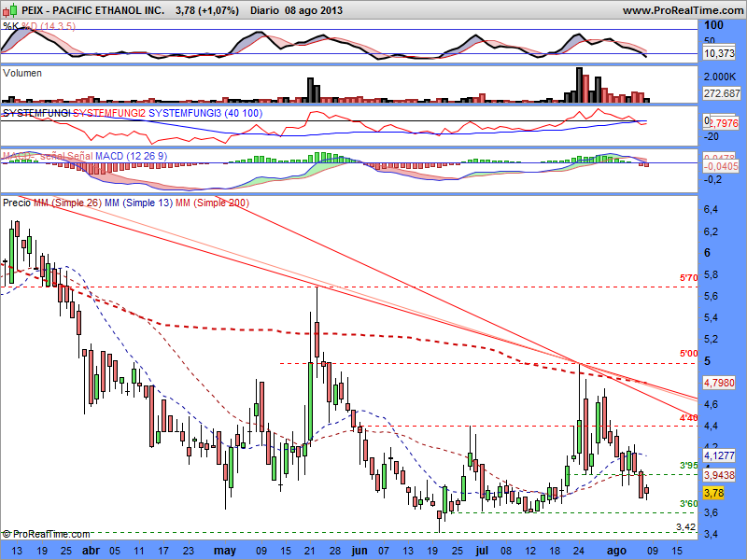Click the 2.000K volume axis label

click(x=720, y=77)
